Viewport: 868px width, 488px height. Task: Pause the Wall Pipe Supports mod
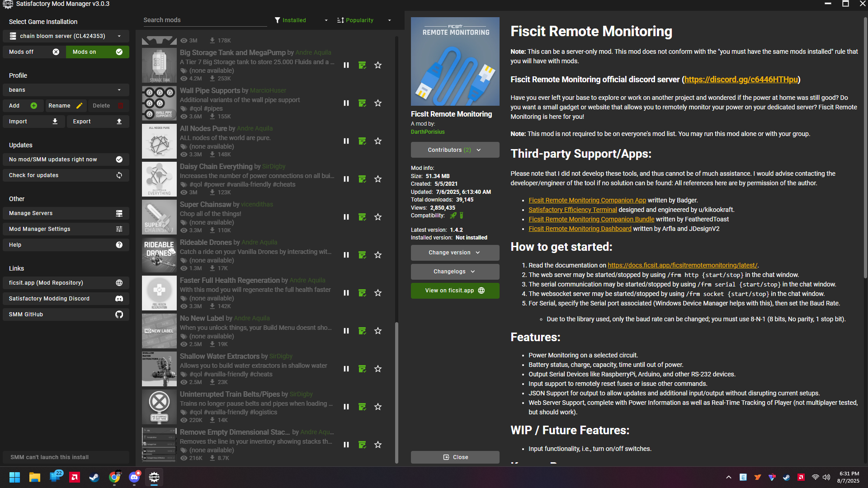[346, 103]
